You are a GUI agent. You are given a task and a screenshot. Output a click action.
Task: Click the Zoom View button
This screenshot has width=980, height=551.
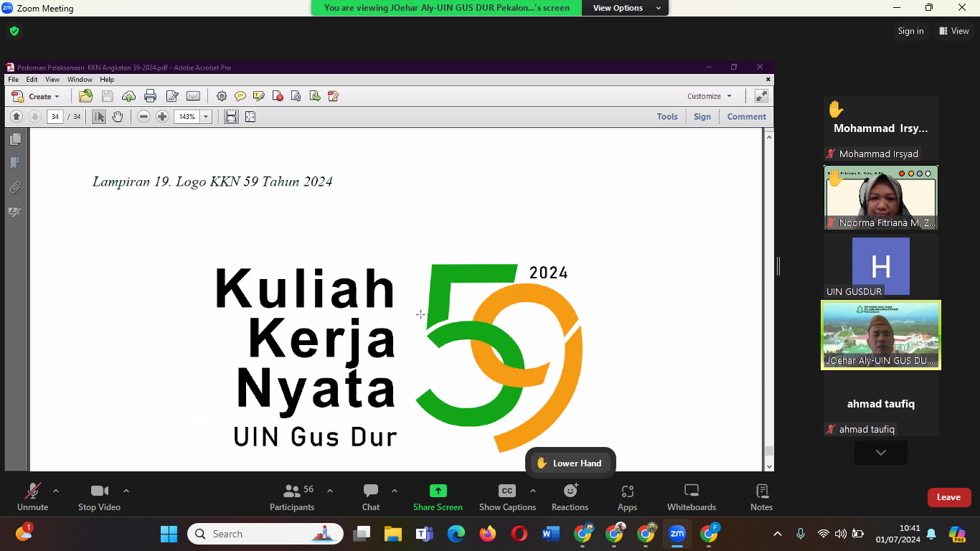tap(953, 31)
